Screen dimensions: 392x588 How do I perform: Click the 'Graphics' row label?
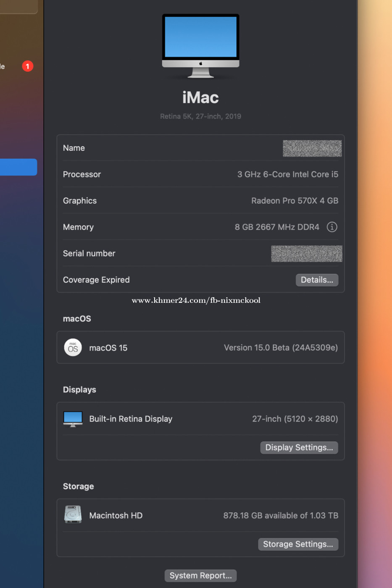[80, 201]
